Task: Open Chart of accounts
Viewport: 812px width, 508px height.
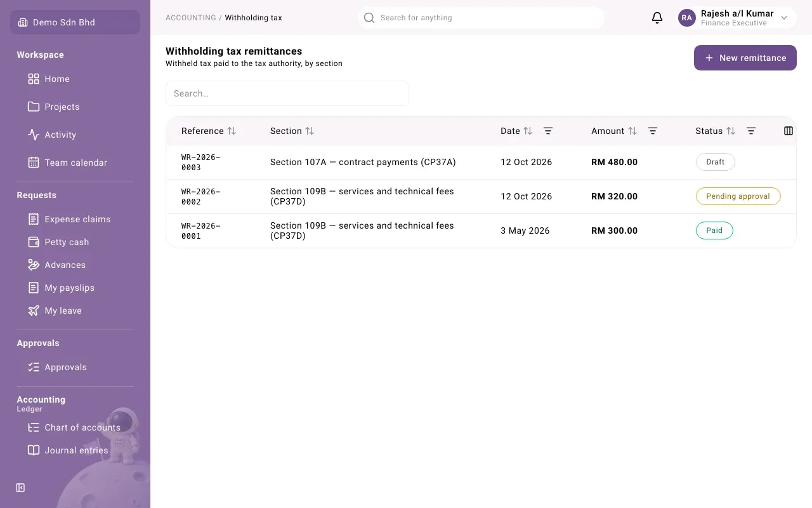Action: tap(75, 427)
